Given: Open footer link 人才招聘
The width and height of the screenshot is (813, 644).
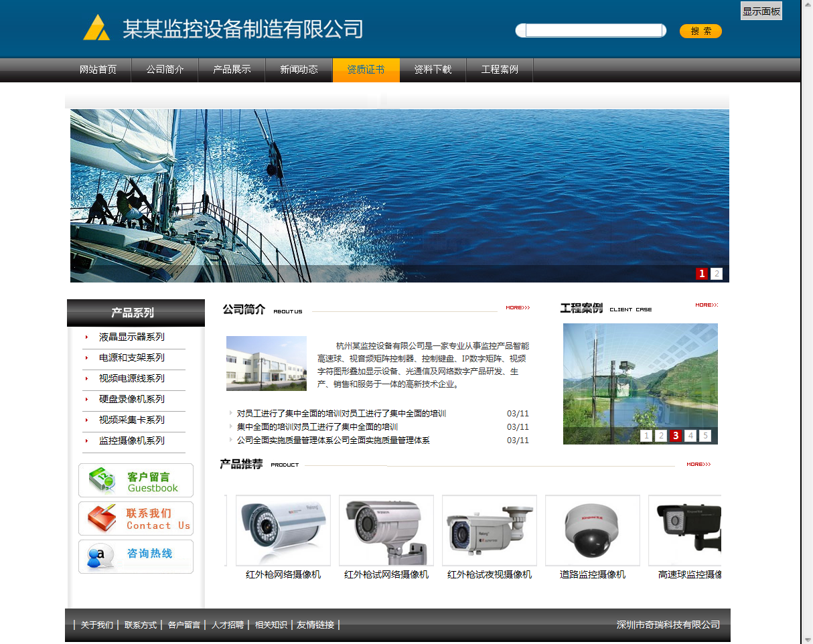Looking at the screenshot, I should coord(228,625).
